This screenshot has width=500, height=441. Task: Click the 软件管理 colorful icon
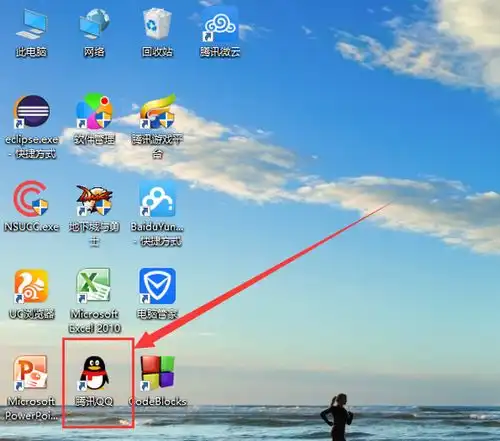(x=94, y=111)
